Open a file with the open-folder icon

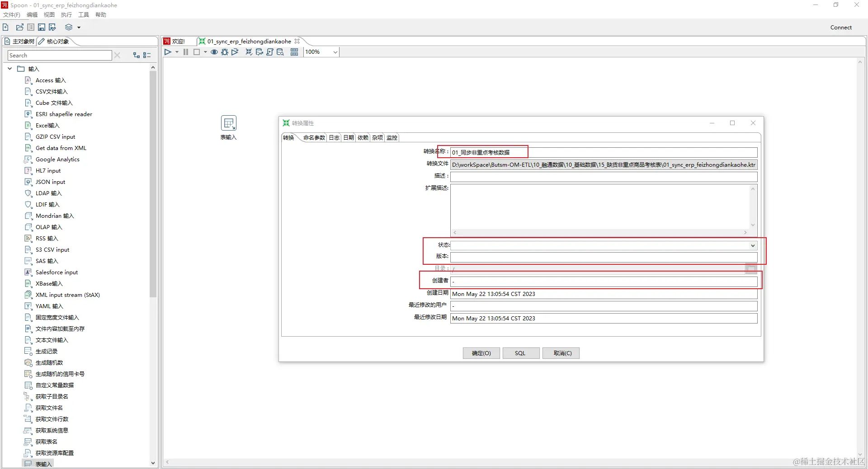pos(20,27)
